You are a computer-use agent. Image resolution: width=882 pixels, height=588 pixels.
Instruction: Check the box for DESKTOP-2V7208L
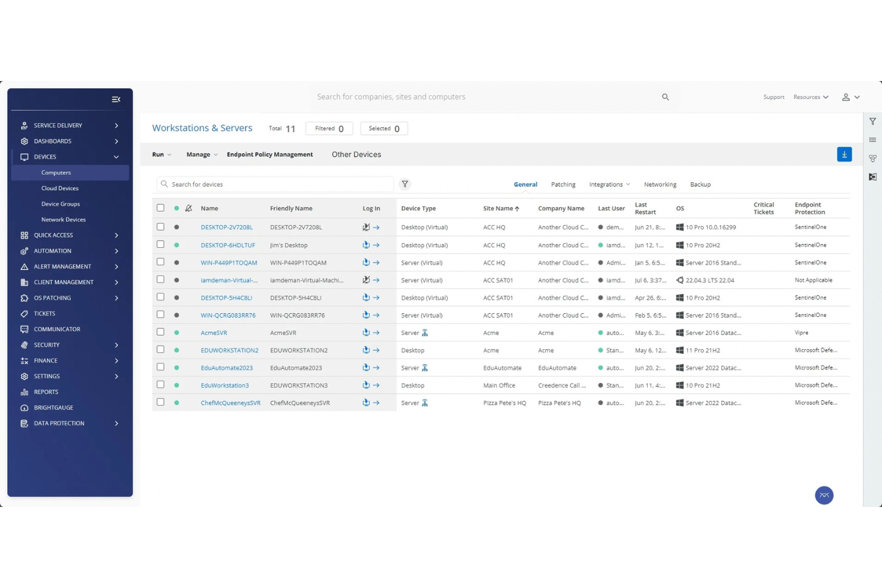tap(160, 227)
